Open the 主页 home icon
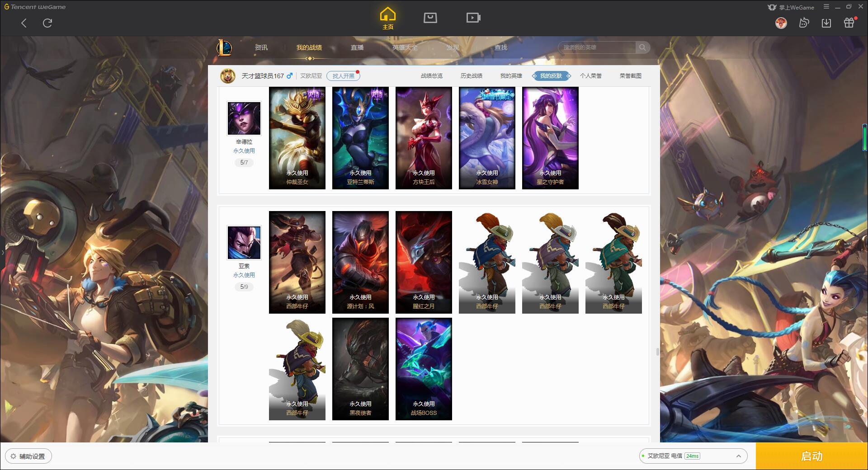The width and height of the screenshot is (868, 470). pyautogui.click(x=388, y=19)
